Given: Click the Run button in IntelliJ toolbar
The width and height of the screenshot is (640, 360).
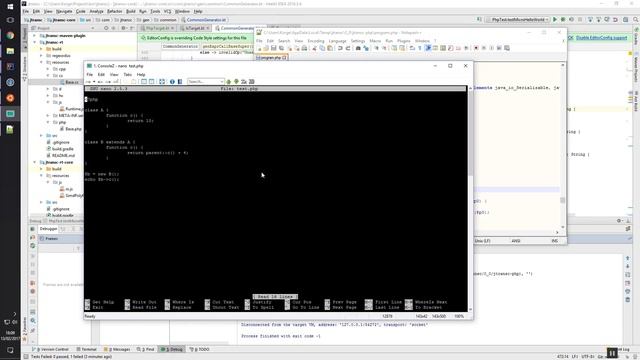Looking at the screenshot, I should [x=555, y=19].
